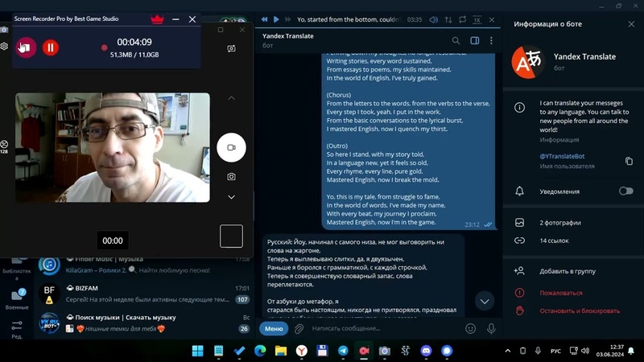Change the 1X playback speed
Image resolution: width=644 pixels, height=362 pixels.
point(477,19)
